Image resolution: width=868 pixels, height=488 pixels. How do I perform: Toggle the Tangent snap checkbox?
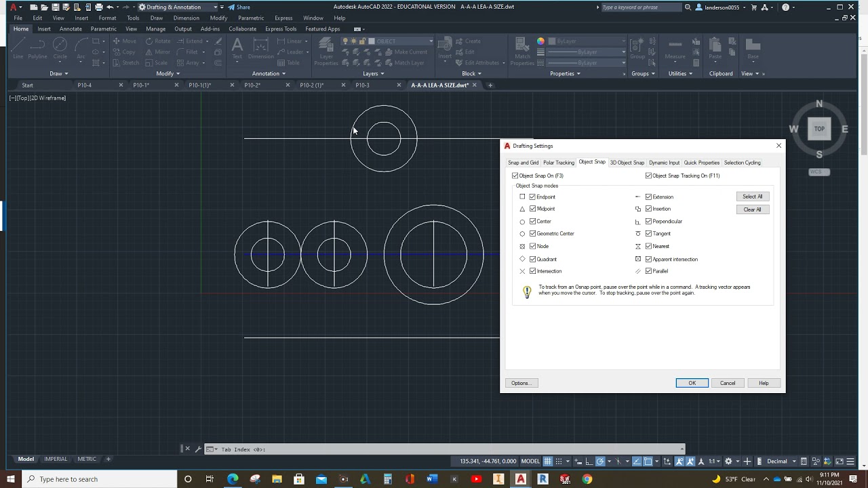coord(649,234)
